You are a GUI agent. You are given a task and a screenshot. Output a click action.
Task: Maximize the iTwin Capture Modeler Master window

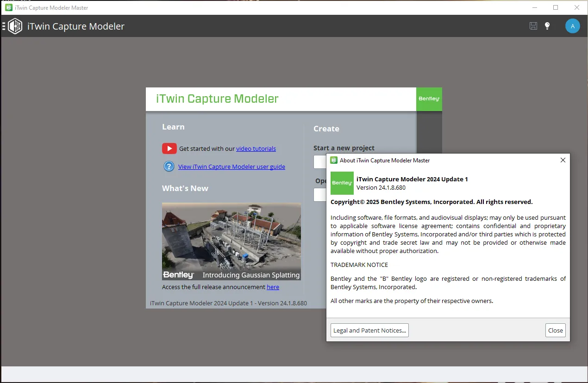pos(556,7)
